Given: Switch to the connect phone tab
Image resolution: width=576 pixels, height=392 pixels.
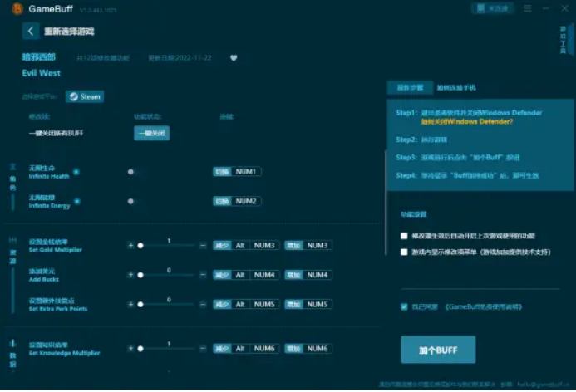Looking at the screenshot, I should (x=455, y=87).
